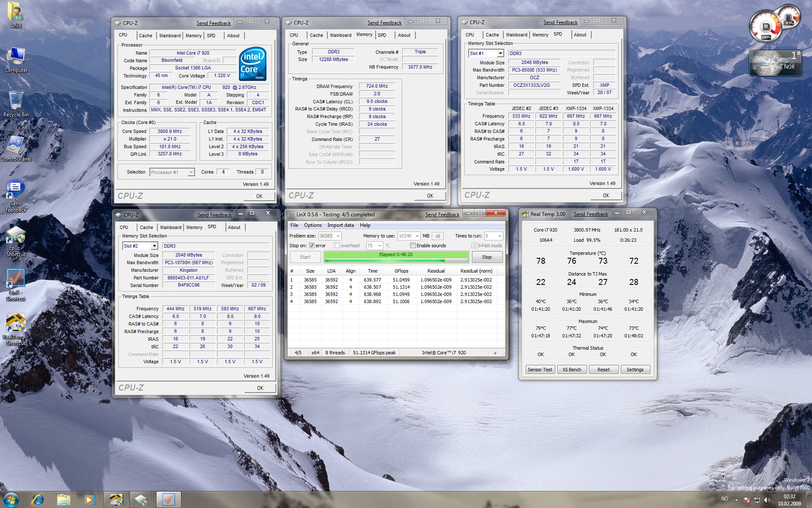Click OK in the Intel Core i7 CPU window
The image size is (812, 508).
(x=259, y=196)
